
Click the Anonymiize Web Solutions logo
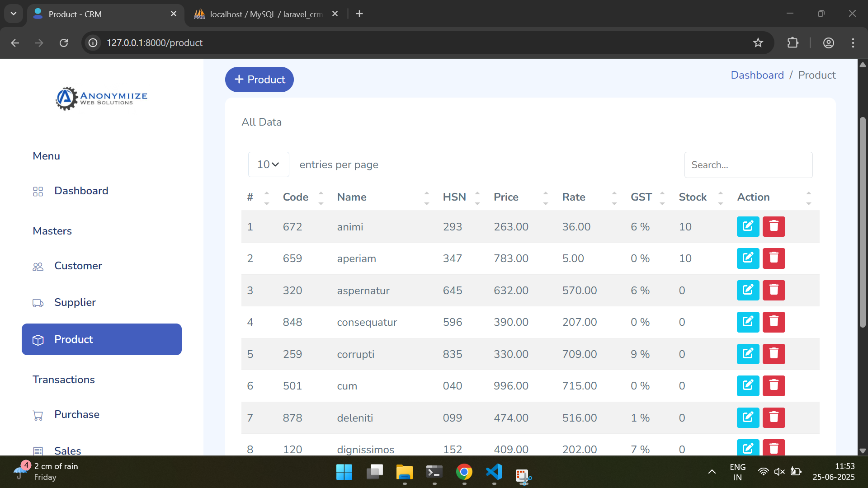(x=101, y=98)
